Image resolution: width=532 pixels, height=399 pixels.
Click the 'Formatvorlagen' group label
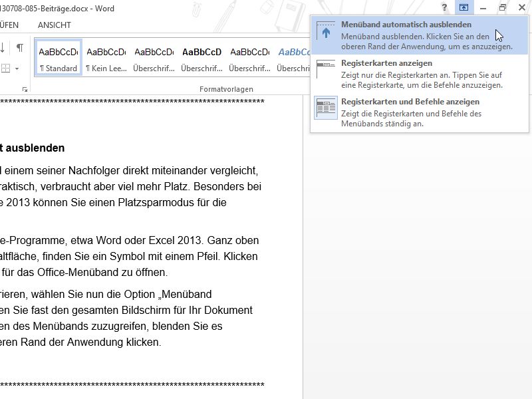tap(226, 89)
